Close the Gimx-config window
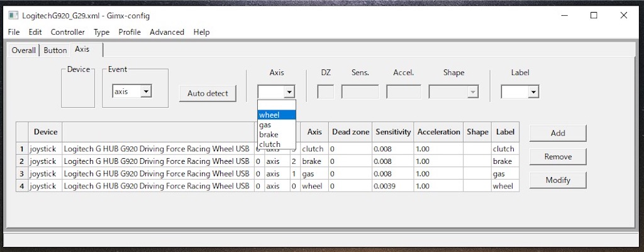This screenshot has height=252, width=644. click(623, 16)
